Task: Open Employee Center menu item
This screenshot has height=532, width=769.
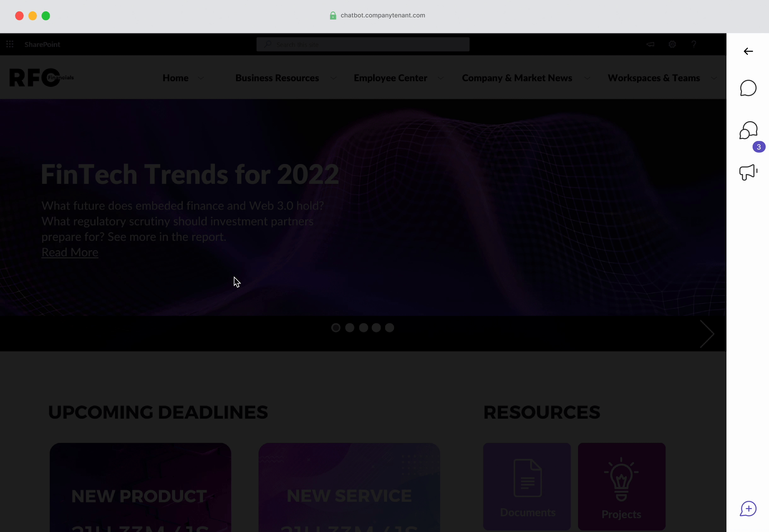Action: pos(390,78)
